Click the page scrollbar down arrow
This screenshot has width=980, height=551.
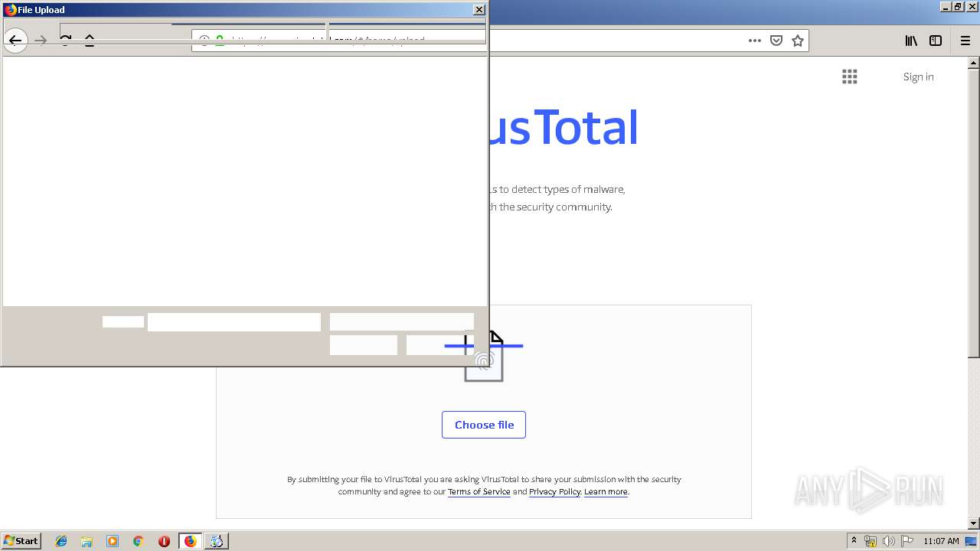[x=974, y=523]
